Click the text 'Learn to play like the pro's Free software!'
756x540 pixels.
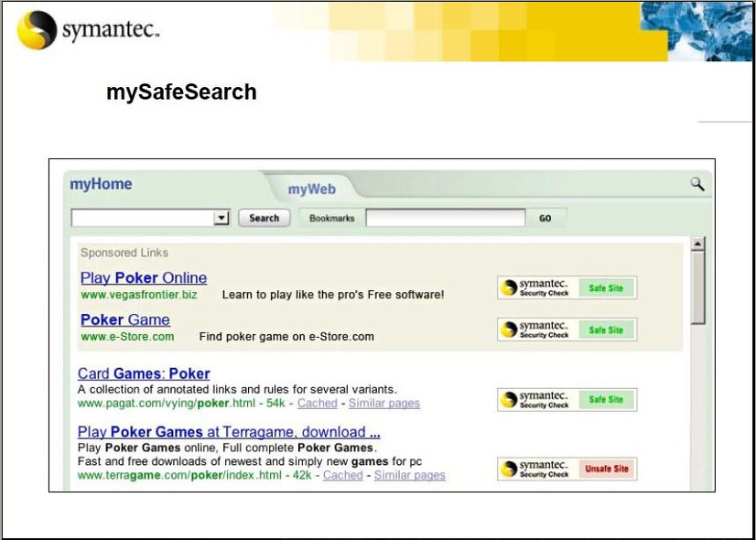coord(333,295)
